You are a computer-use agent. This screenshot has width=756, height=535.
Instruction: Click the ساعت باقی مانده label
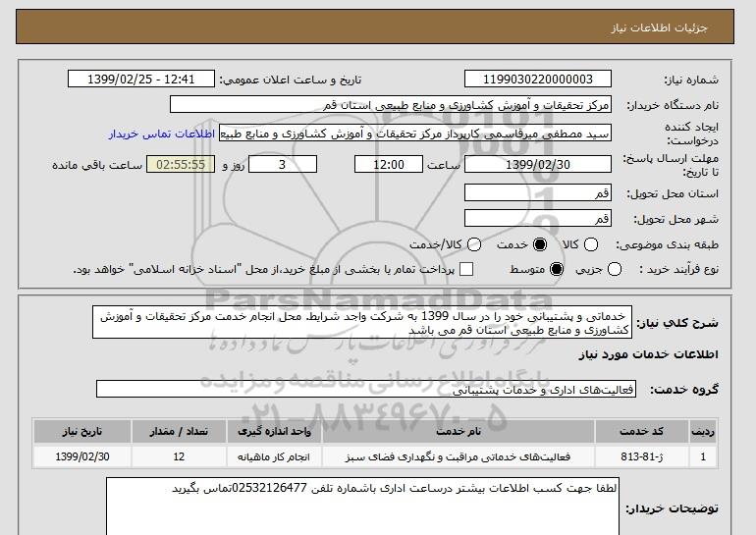[x=97, y=165]
